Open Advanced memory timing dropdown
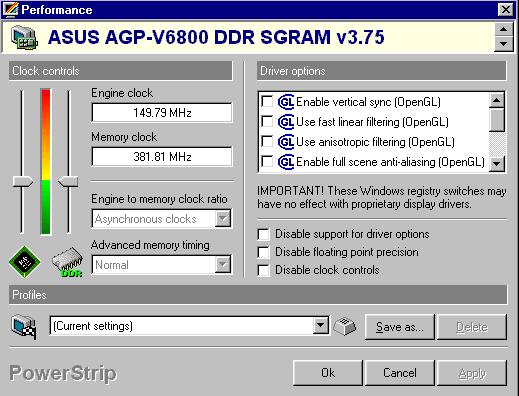The height and width of the screenshot is (396, 519). [x=223, y=265]
